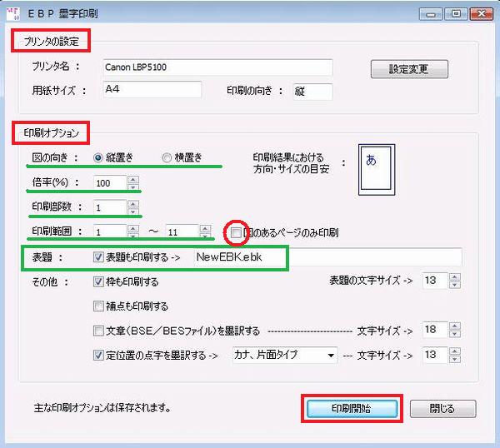
Task: Enable 図のあるページのみ印刷 checkbox
Action: coord(238,232)
